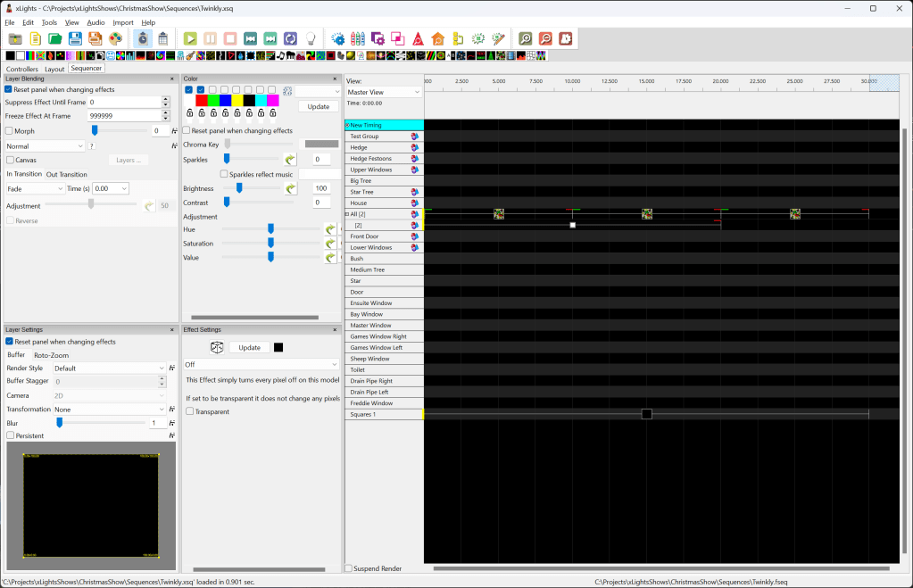Click the save sequence floppy disk icon
The image size is (913, 588).
coord(75,38)
